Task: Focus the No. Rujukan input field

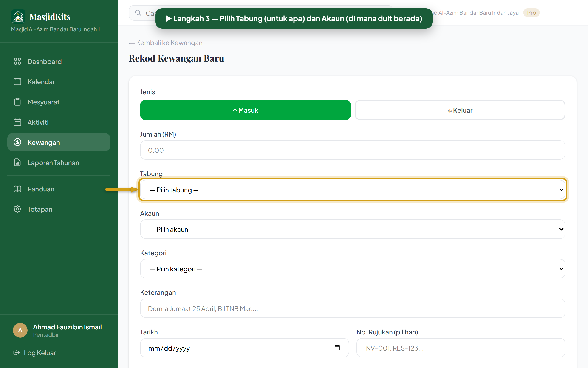Action: point(461,348)
